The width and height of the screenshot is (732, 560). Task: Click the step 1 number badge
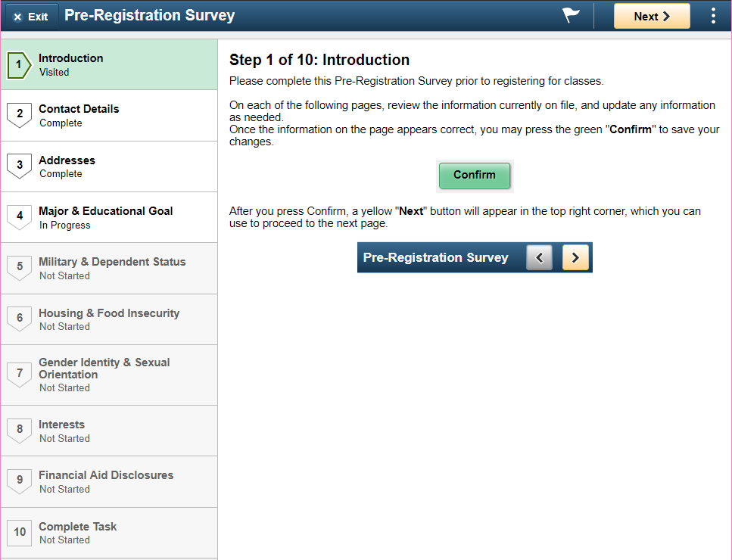click(19, 65)
